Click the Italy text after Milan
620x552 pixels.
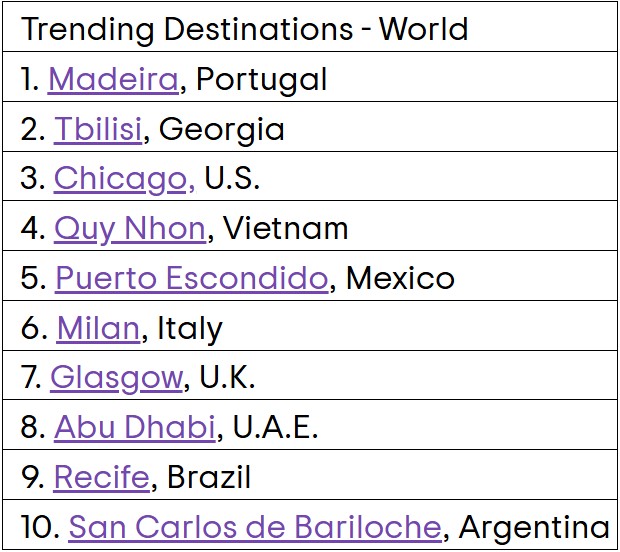coord(190,327)
